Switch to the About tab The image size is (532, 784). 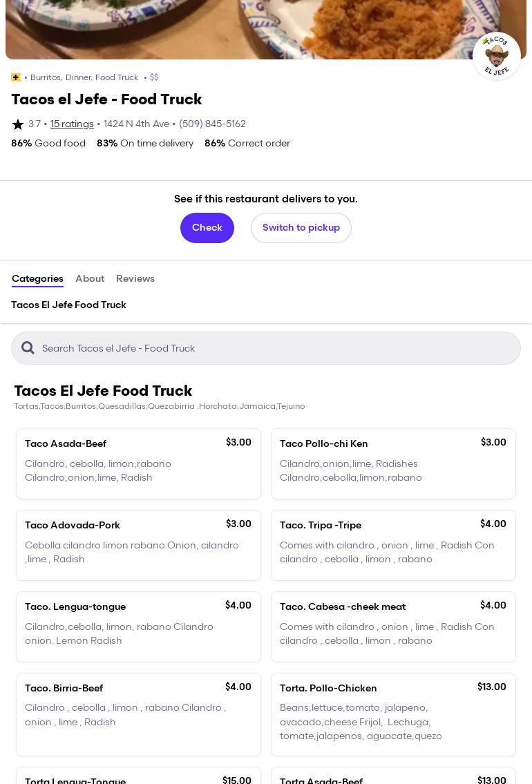click(x=90, y=278)
